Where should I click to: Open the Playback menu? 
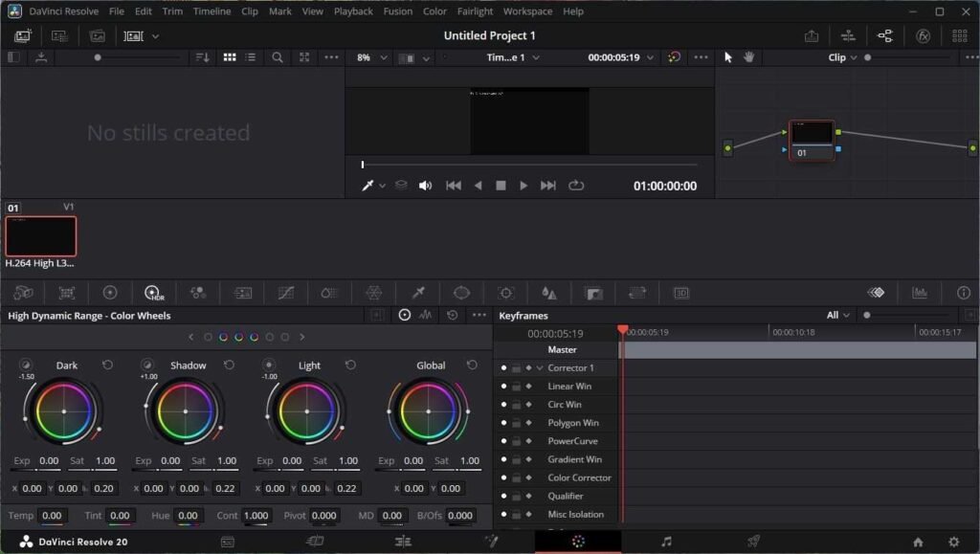coord(353,11)
